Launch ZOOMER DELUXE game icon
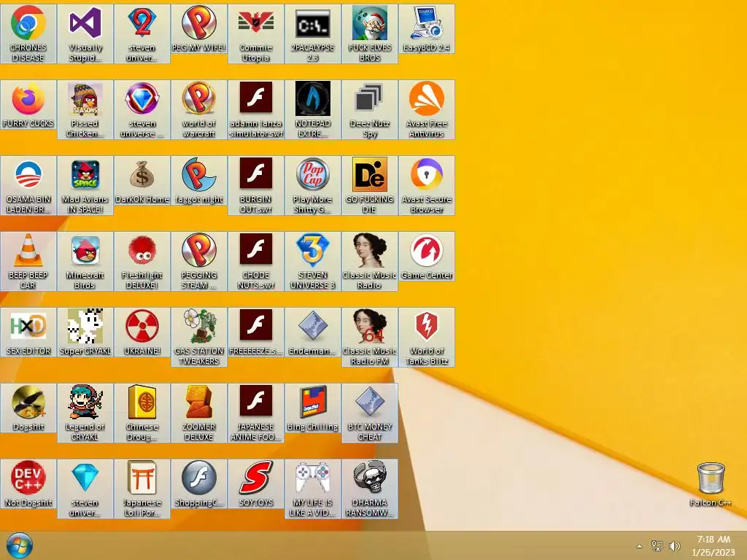The width and height of the screenshot is (747, 560). 198,413
